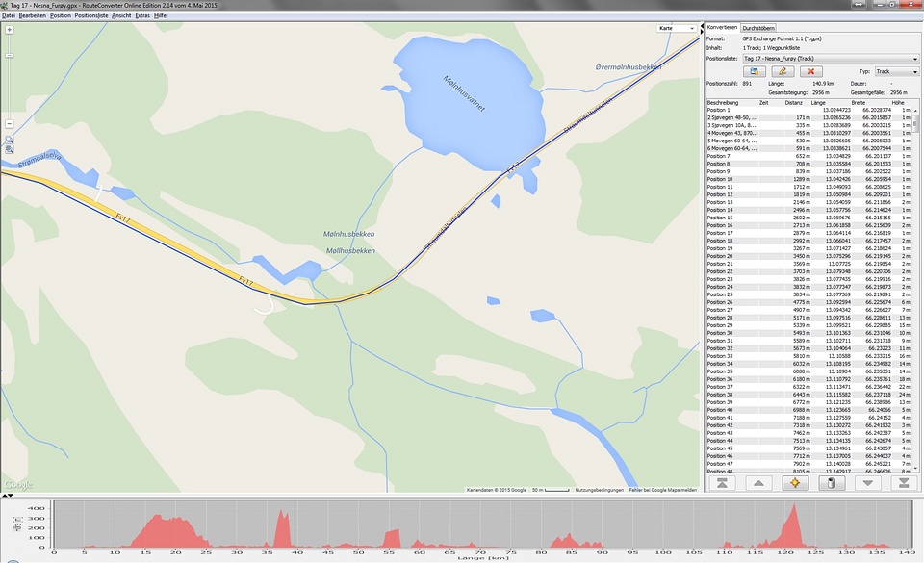924x563 pixels.
Task: Click the add position list button
Action: click(754, 71)
